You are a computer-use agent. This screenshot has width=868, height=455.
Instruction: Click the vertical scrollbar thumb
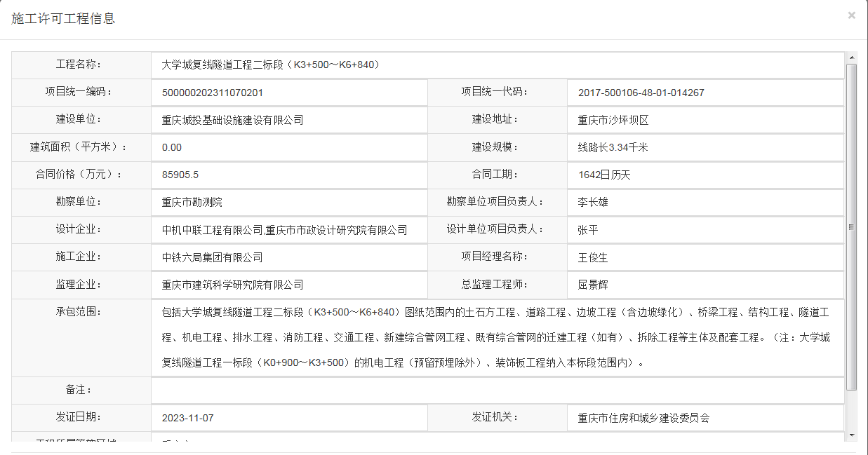point(852,226)
